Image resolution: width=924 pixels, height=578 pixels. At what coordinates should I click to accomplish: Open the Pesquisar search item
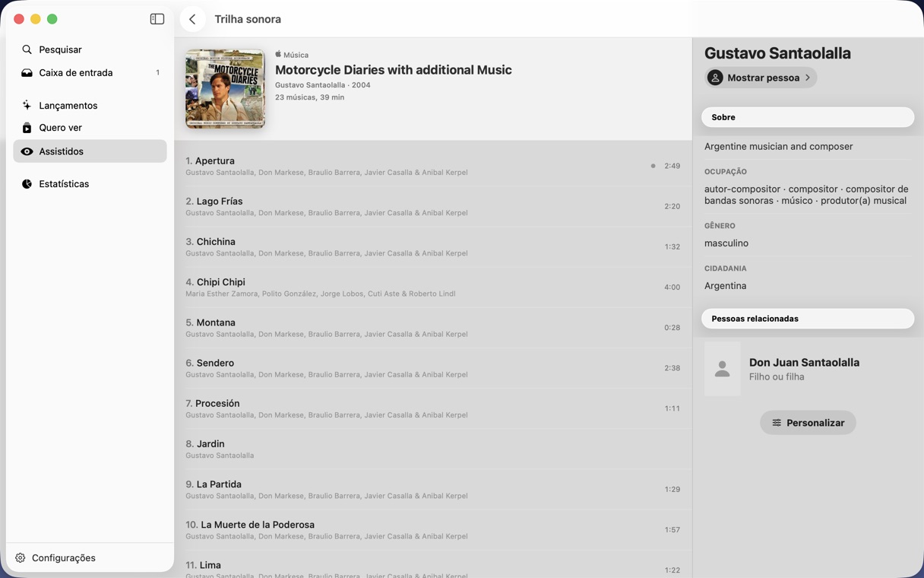coord(90,49)
